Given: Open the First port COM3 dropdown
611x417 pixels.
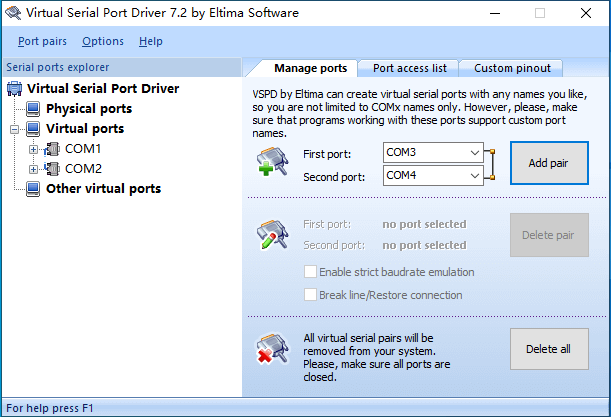Looking at the screenshot, I should click(x=433, y=152).
